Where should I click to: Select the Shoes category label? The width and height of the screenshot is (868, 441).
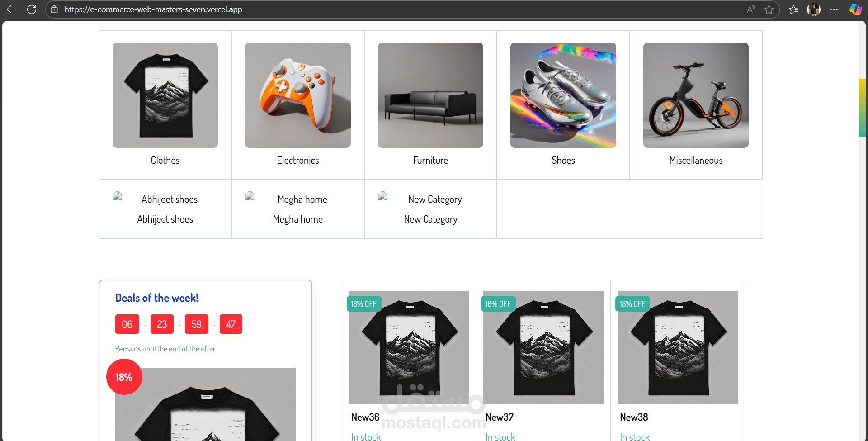(x=563, y=161)
